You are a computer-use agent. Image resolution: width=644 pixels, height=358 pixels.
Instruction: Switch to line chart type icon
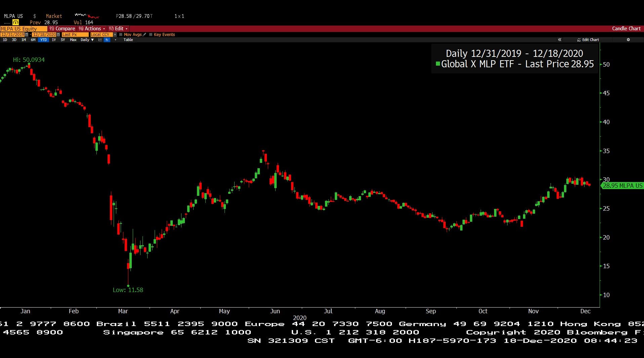point(100,40)
